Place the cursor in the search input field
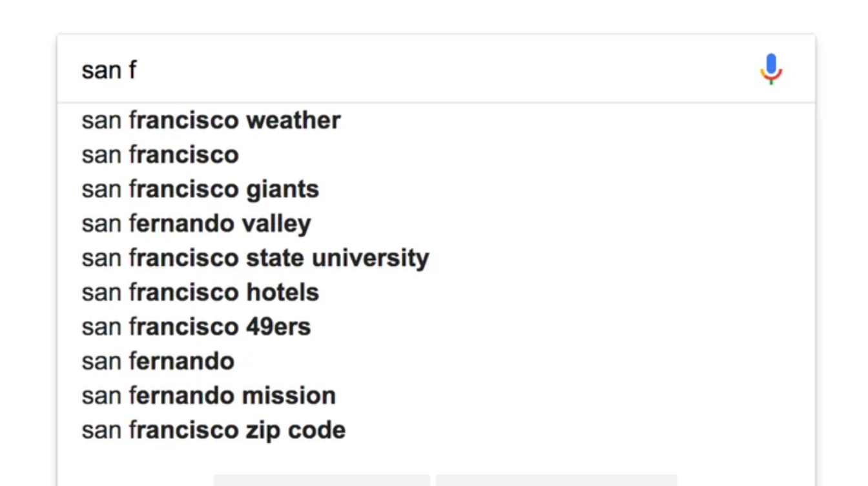 387,70
